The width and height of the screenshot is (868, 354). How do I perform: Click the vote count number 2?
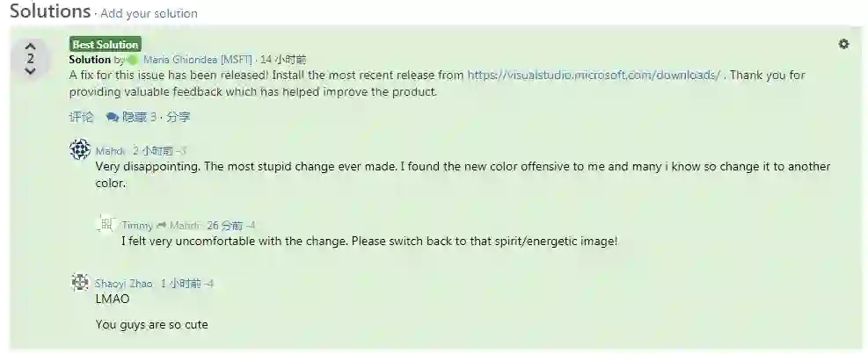coord(31,58)
